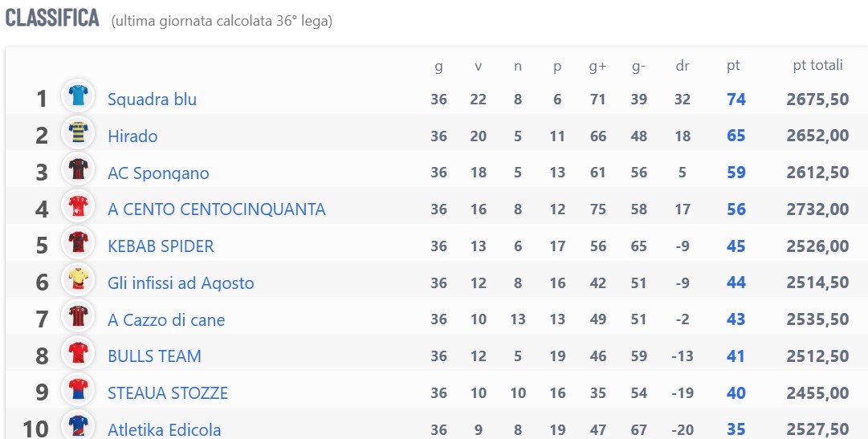Click Squadra blu's light blue jersey icon
Screen dimensions: 868x439
pyautogui.click(x=78, y=96)
